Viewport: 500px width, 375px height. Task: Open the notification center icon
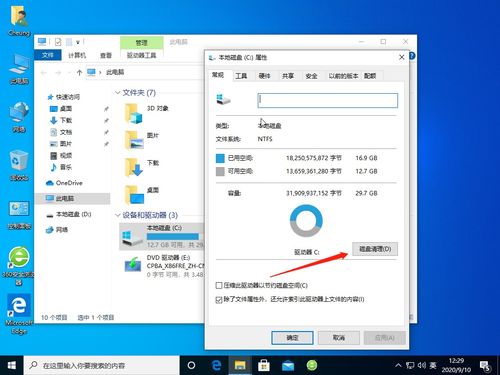point(485,366)
